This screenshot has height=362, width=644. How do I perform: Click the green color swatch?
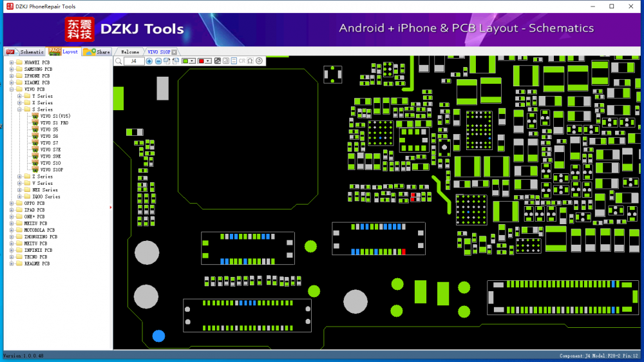pos(185,61)
